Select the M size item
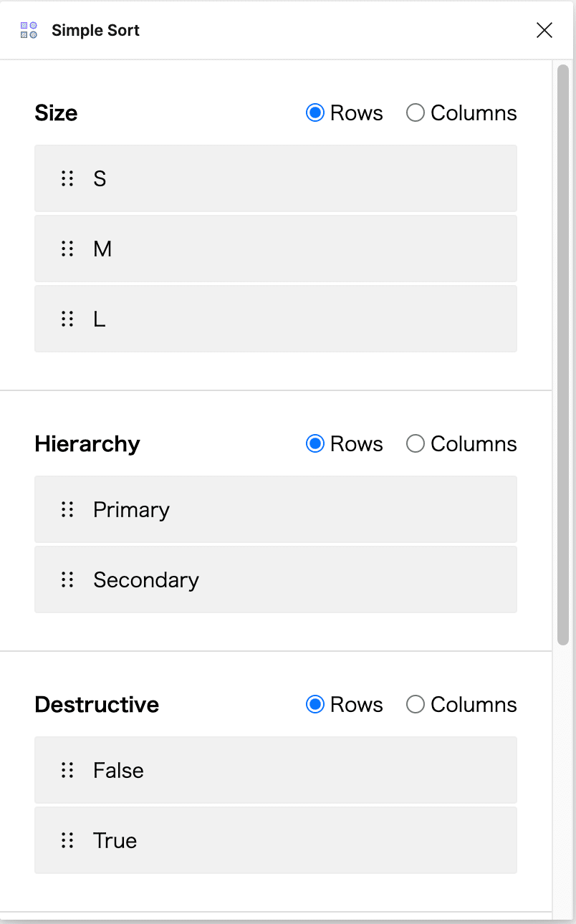576x924 pixels. pos(276,249)
